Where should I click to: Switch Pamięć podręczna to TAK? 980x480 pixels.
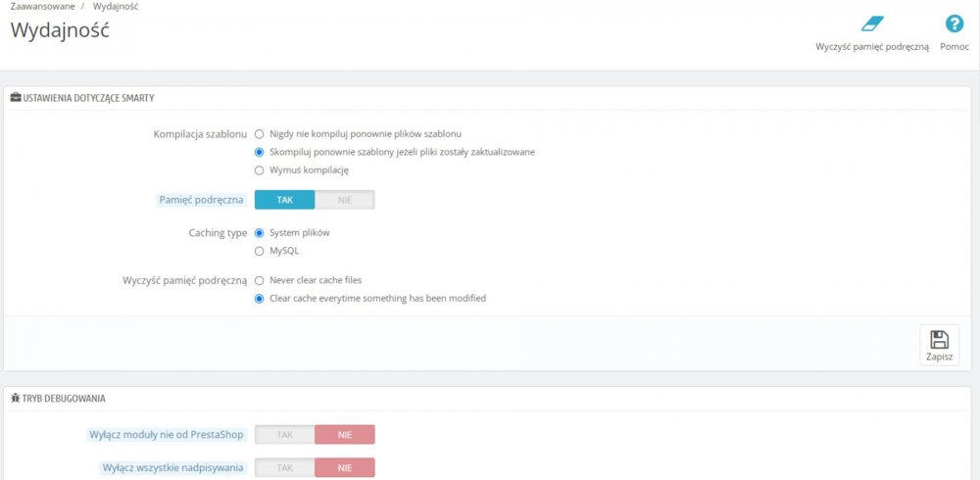pos(284,200)
